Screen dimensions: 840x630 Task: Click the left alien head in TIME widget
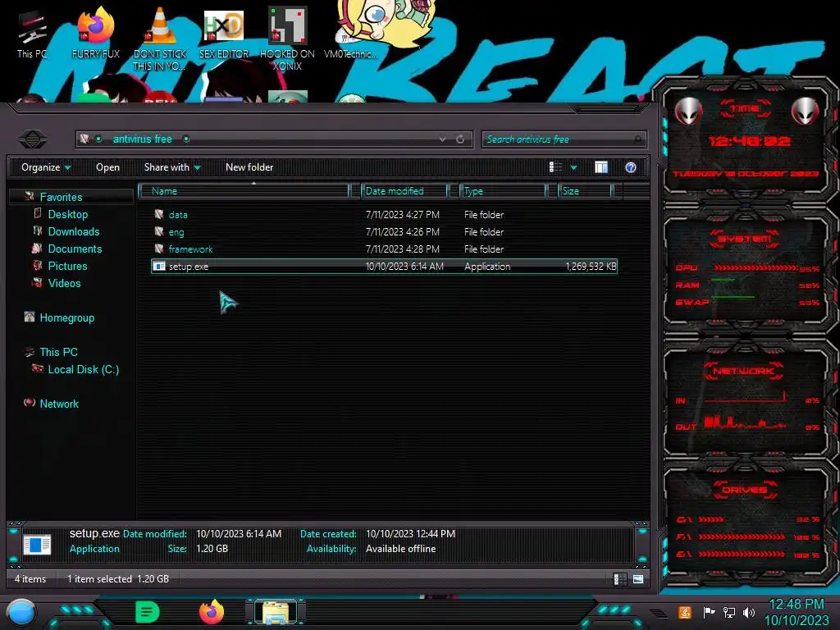[688, 111]
